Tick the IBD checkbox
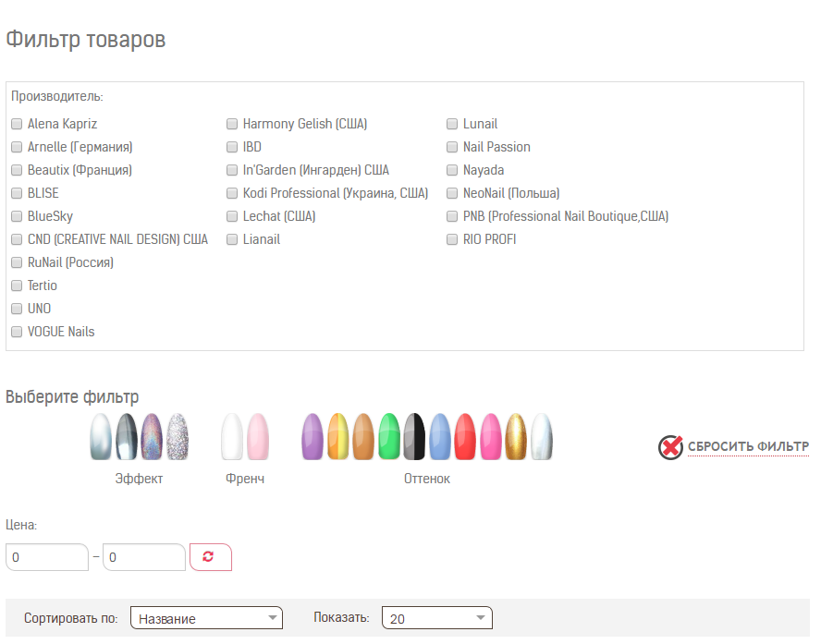The width and height of the screenshot is (821, 644). [232, 147]
